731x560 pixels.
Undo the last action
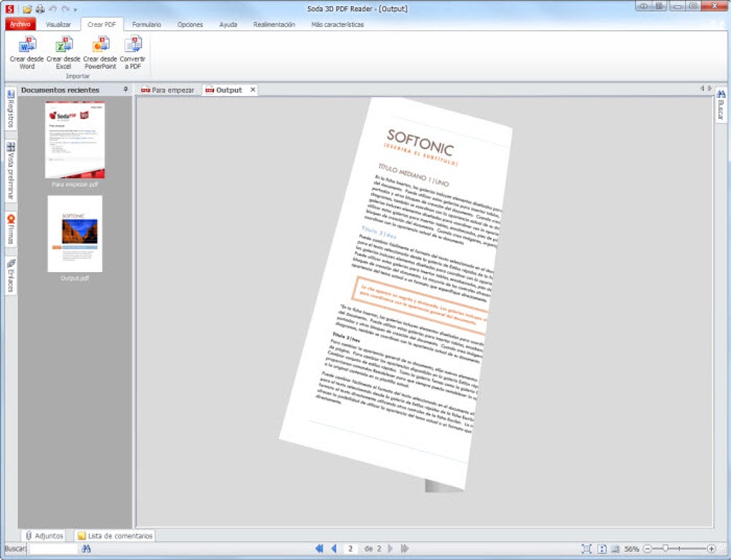(x=53, y=9)
